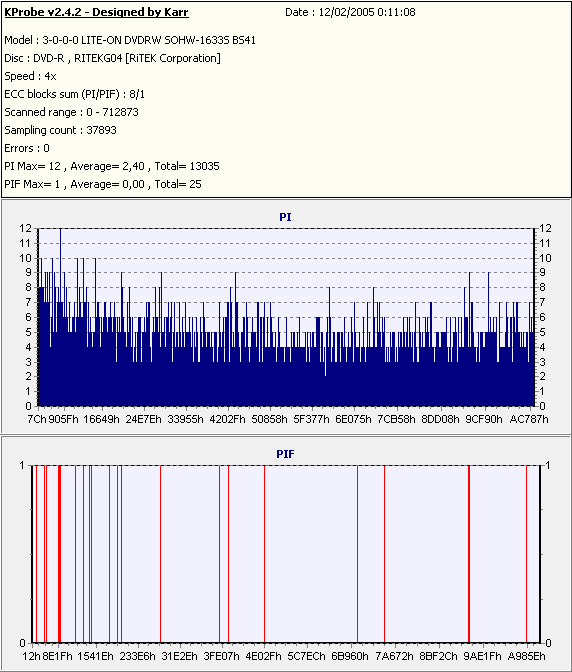Click the Model LITE-ON DVDRW line

[130, 40]
